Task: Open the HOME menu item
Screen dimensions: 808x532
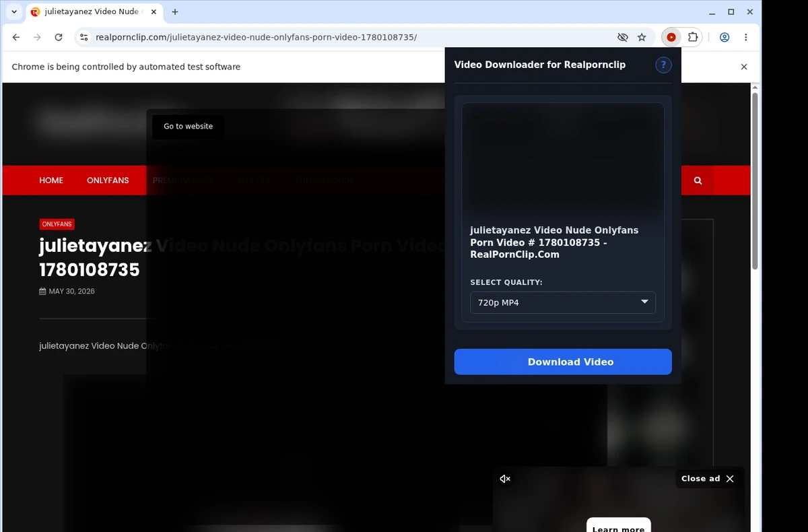Action: [51, 180]
